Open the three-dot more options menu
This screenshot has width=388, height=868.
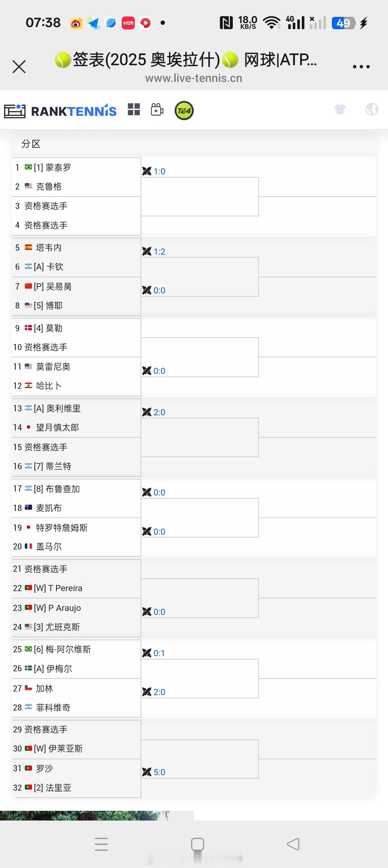(x=361, y=67)
